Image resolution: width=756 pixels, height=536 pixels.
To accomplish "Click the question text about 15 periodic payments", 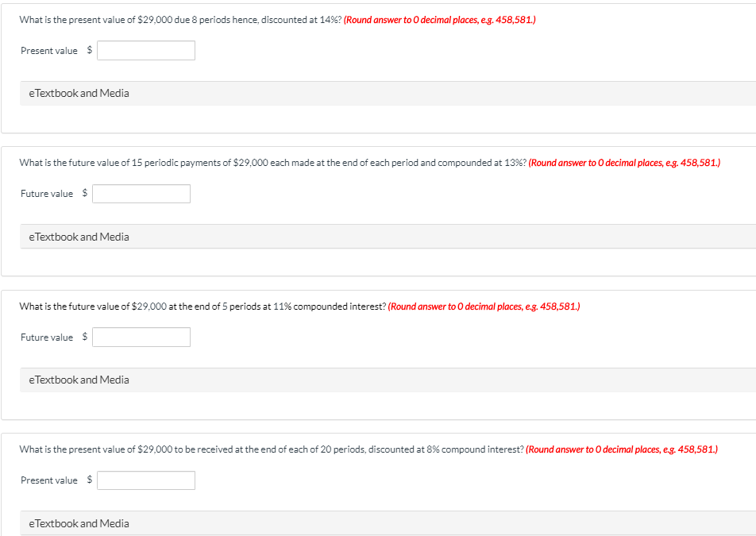I will coord(273,163).
